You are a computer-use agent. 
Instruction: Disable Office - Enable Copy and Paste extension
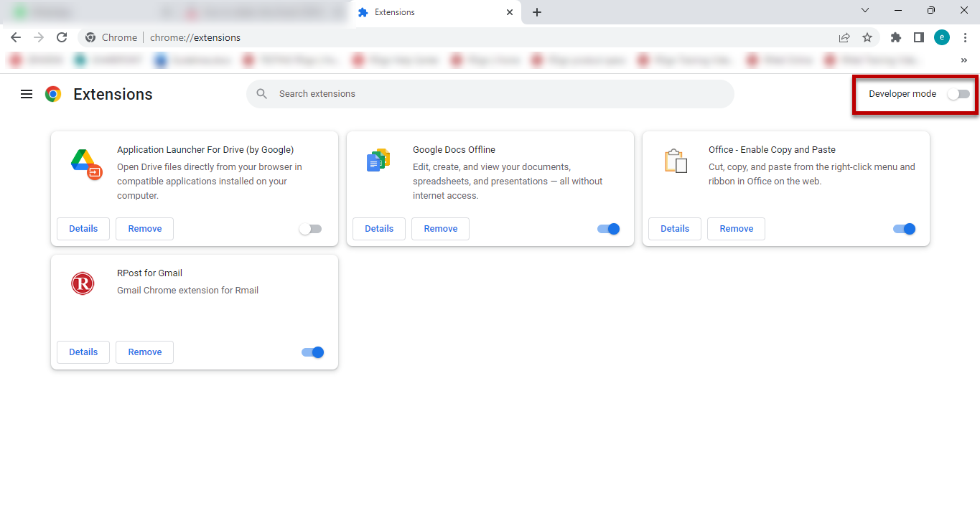click(x=904, y=229)
